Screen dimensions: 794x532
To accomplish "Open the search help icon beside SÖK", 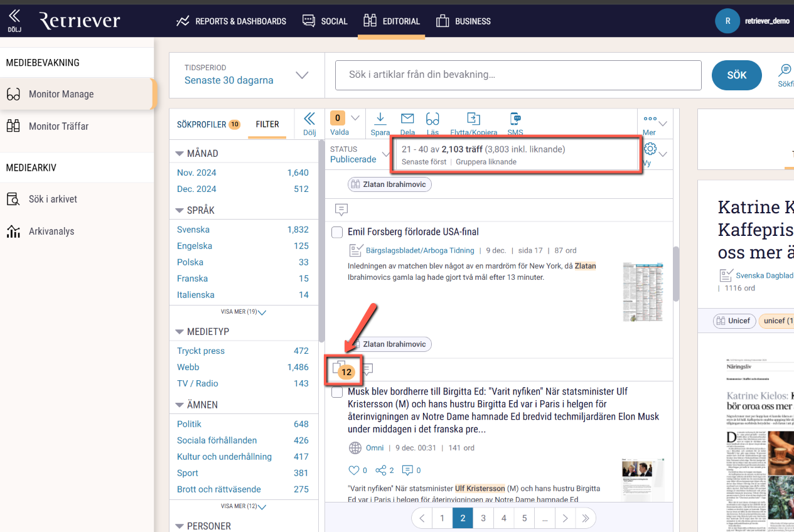I will [x=785, y=75].
